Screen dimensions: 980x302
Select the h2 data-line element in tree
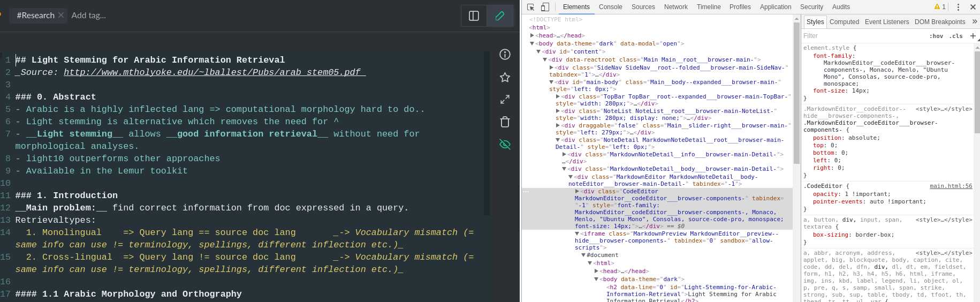[691, 294]
